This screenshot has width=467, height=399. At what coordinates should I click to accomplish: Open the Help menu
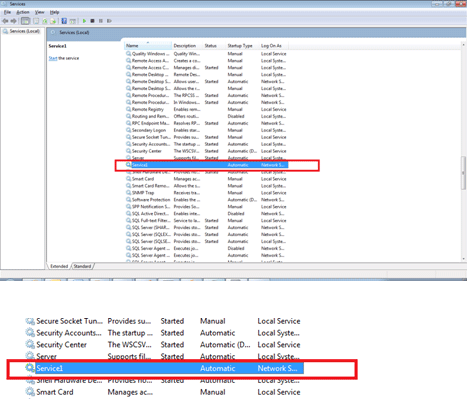(x=54, y=12)
